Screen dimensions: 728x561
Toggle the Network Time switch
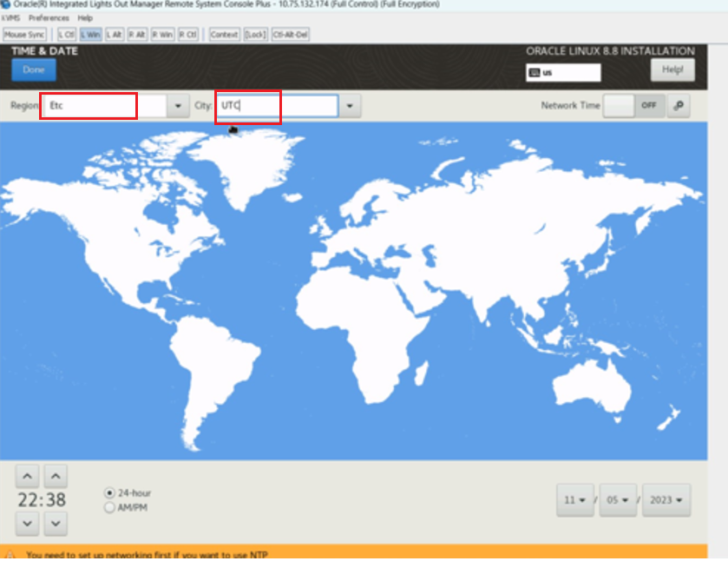click(633, 105)
